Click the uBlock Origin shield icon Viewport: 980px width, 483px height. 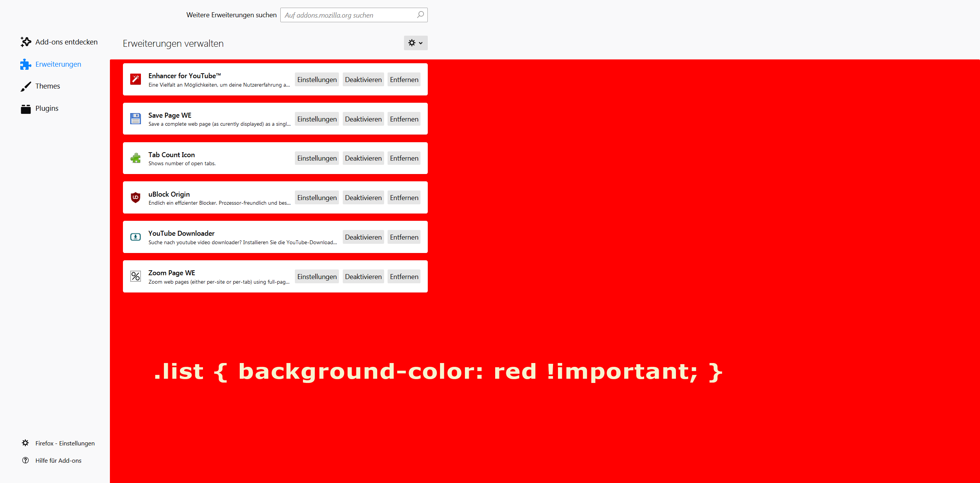pyautogui.click(x=136, y=197)
